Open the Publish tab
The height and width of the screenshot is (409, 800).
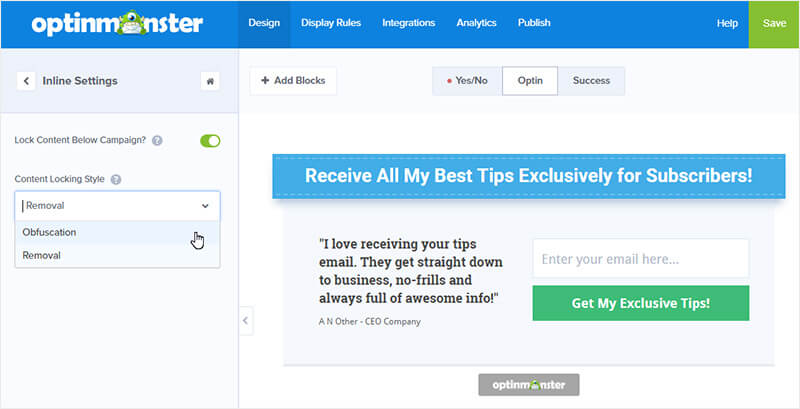534,23
